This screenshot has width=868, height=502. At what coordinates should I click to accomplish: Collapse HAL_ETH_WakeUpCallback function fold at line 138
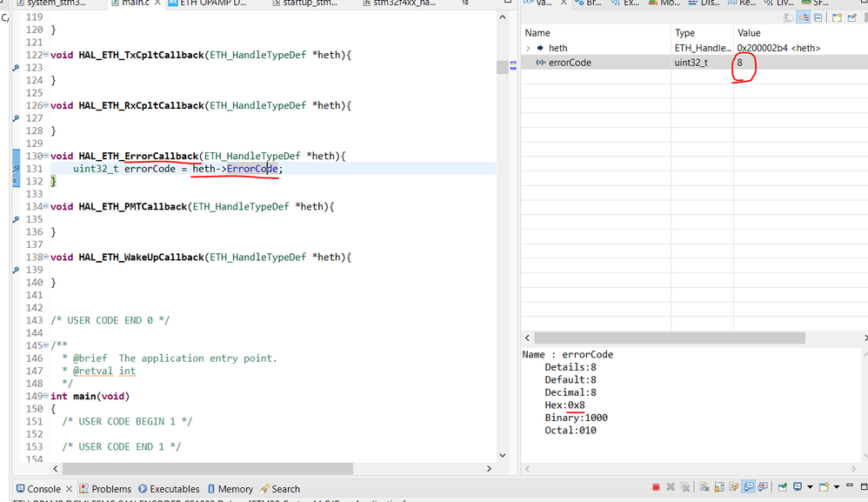coord(46,258)
